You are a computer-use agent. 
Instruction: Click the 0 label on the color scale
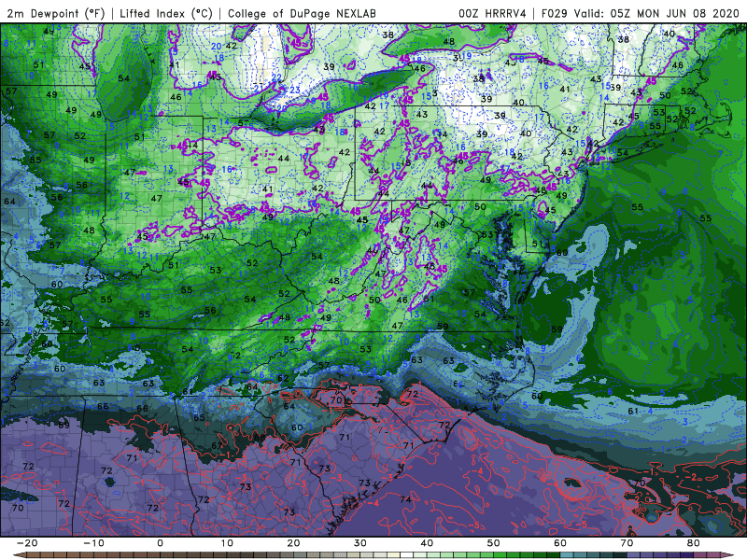click(x=160, y=543)
